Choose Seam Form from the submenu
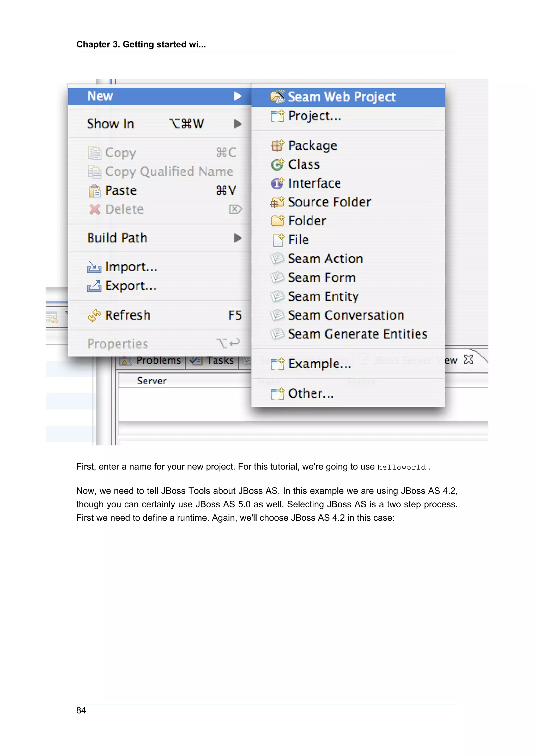Viewport: 534px width, 756px height. 348,278
